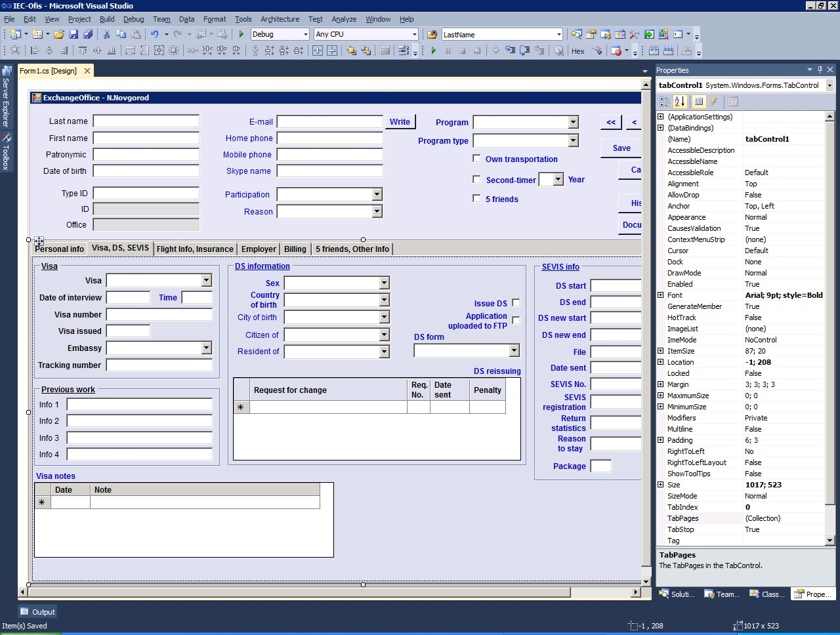Open the Program dropdown
Screen dimensions: 840x635
click(573, 122)
